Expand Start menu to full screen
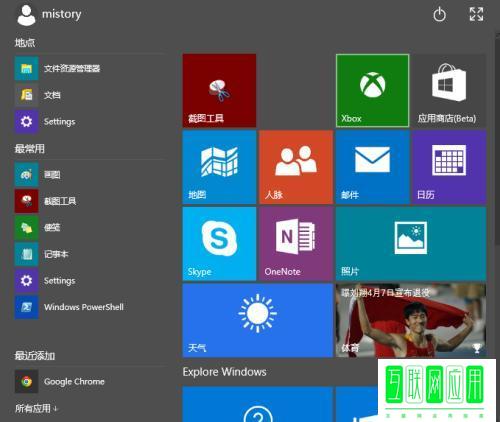The height and width of the screenshot is (422, 500). point(476,14)
